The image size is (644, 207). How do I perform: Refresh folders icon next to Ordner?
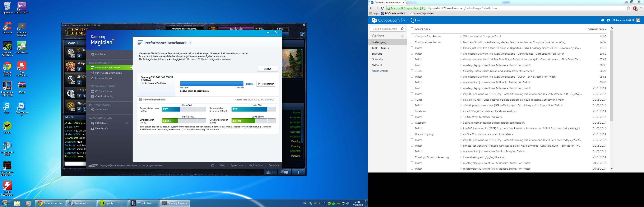point(402,36)
